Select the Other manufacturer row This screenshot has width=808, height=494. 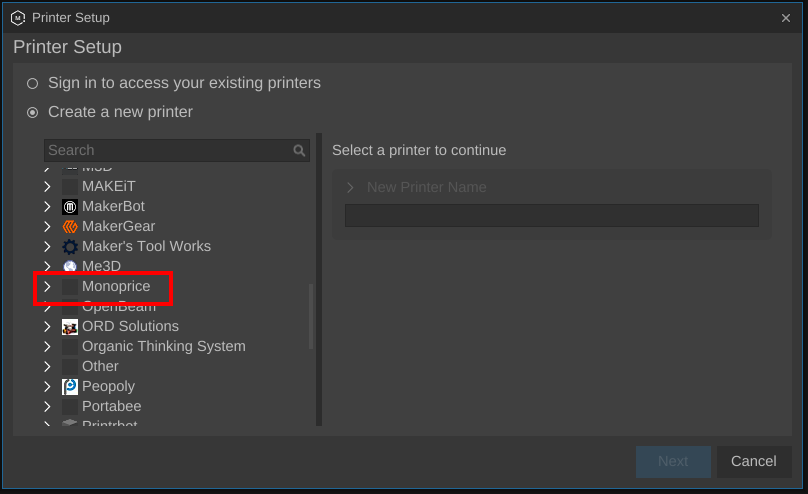point(177,367)
